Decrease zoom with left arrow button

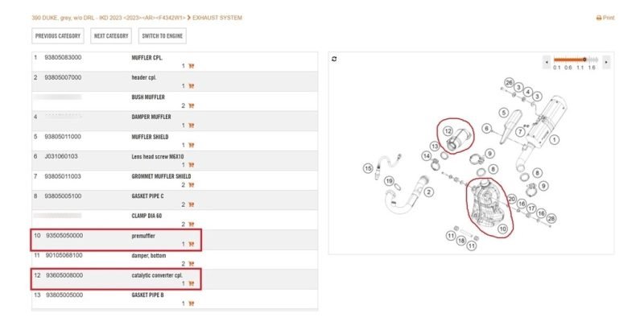pyautogui.click(x=547, y=60)
